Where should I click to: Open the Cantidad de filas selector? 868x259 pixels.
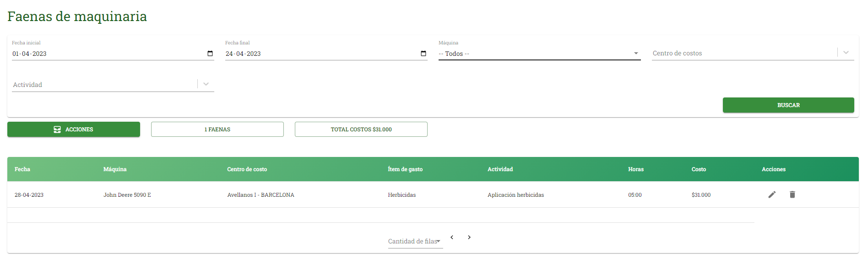[x=415, y=241]
